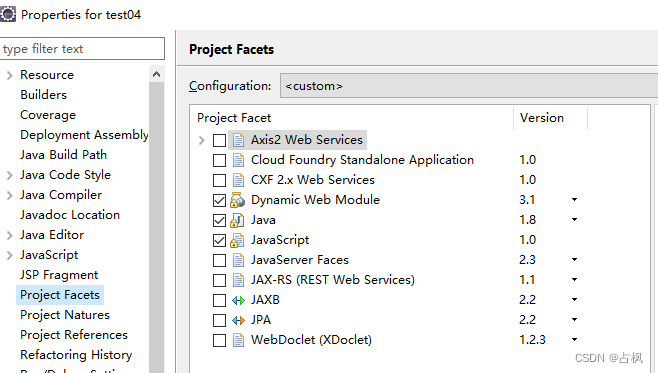Click the WebDoclet (XDoclet) document icon
This screenshot has height=373, width=658.
click(238, 340)
